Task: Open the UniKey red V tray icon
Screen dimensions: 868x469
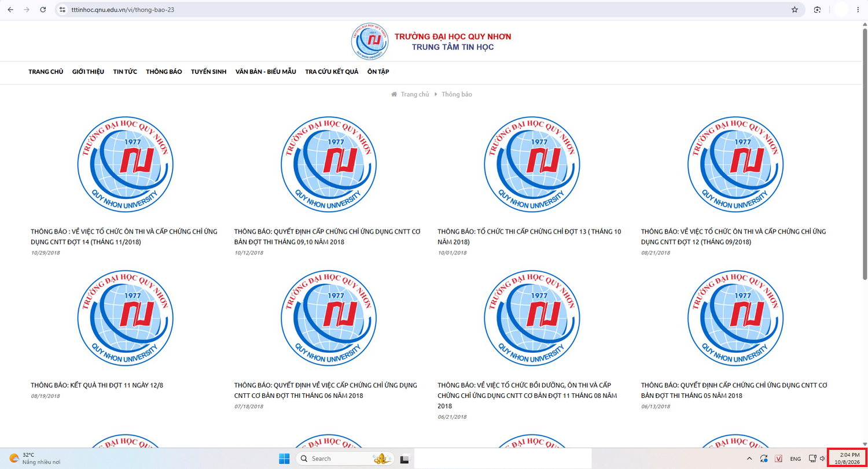Action: pyautogui.click(x=778, y=459)
